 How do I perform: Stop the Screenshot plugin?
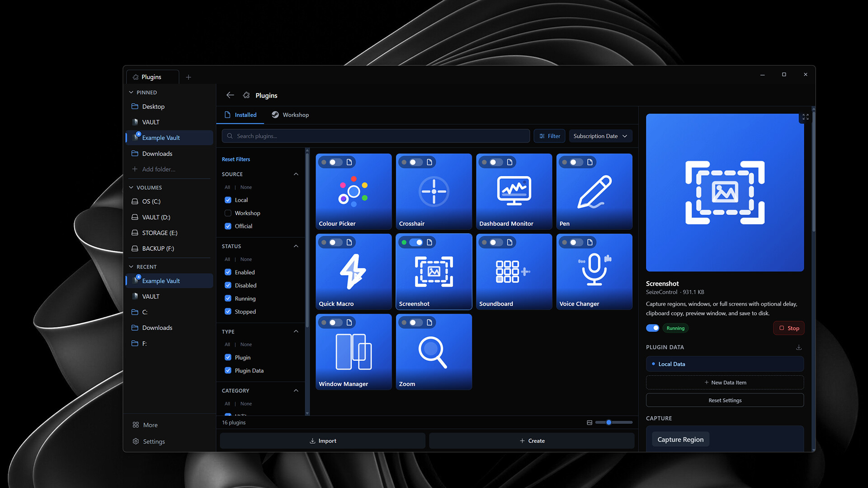(789, 328)
